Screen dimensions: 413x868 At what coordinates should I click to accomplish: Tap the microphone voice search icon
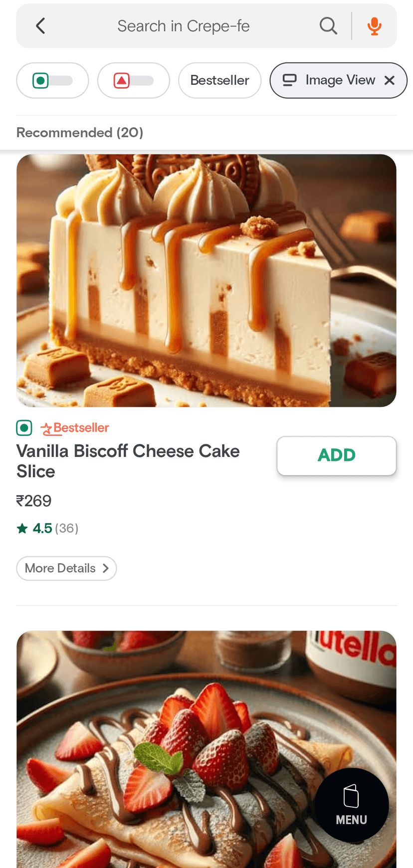[374, 26]
